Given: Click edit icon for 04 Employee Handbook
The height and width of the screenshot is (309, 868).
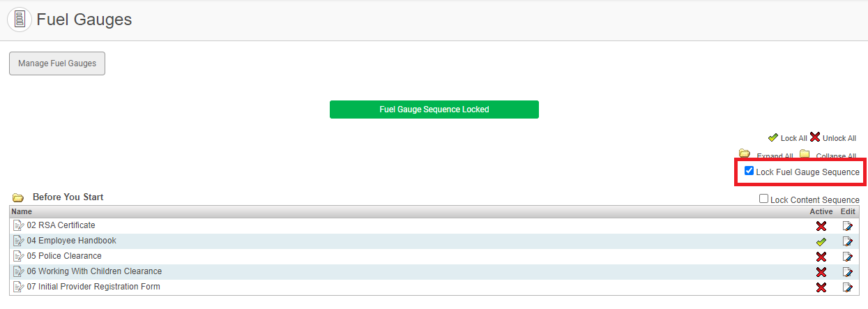Looking at the screenshot, I should point(847,241).
